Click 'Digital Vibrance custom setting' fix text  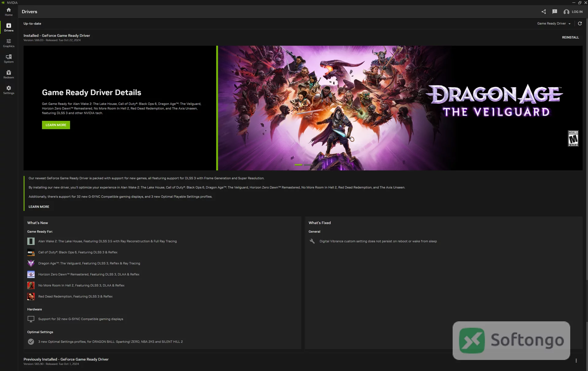(378, 241)
